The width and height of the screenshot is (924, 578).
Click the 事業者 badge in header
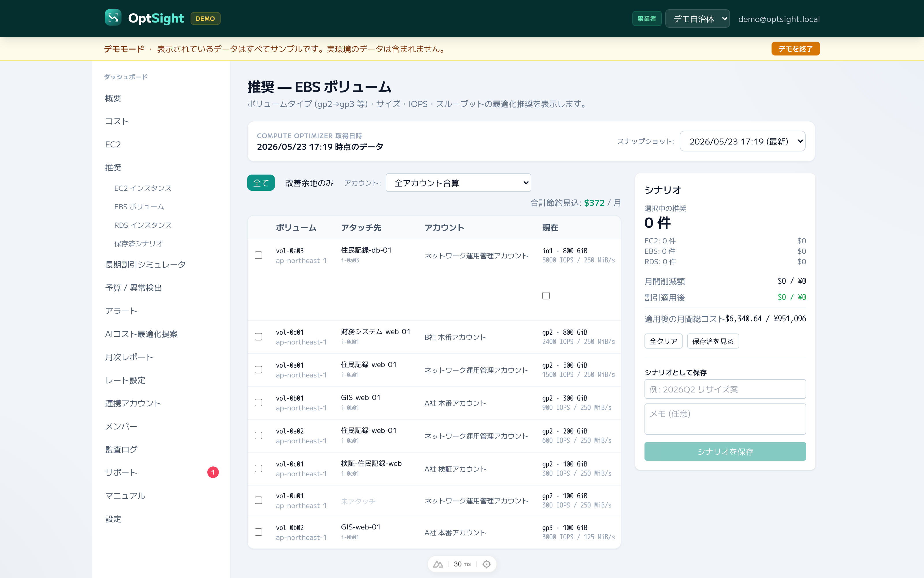[647, 19]
